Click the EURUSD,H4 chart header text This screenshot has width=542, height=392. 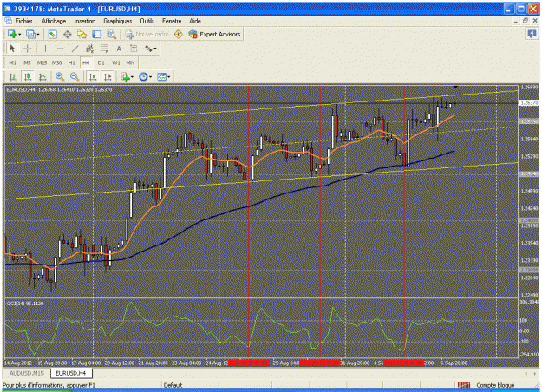59,90
